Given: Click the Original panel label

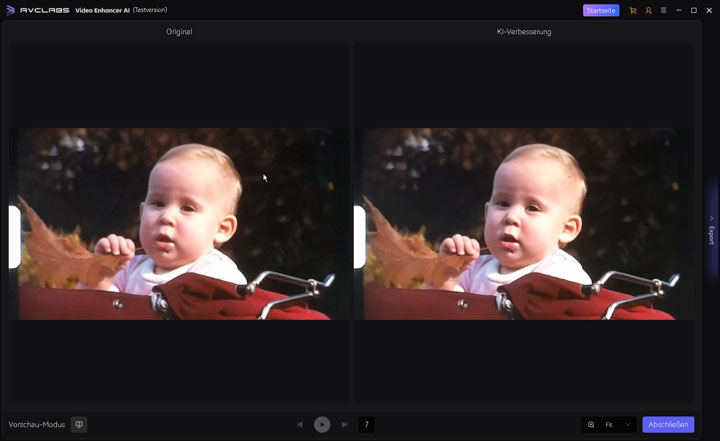Looking at the screenshot, I should click(179, 32).
